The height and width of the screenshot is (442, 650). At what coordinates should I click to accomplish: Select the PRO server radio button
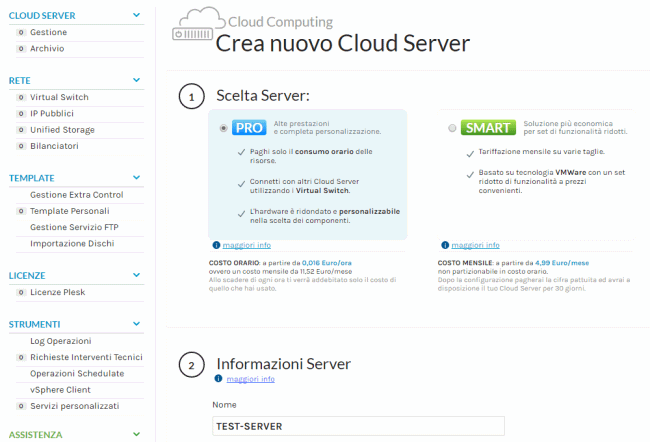(224, 128)
